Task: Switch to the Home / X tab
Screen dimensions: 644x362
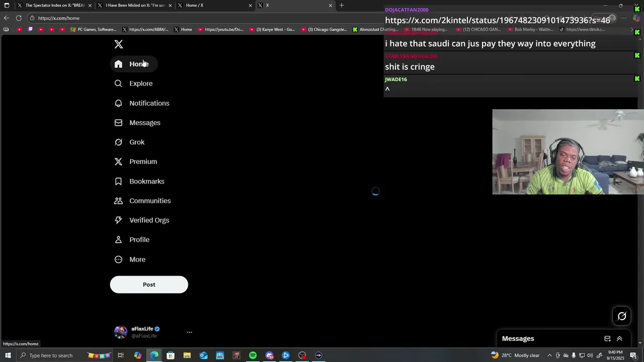Action: pyautogui.click(x=215, y=6)
